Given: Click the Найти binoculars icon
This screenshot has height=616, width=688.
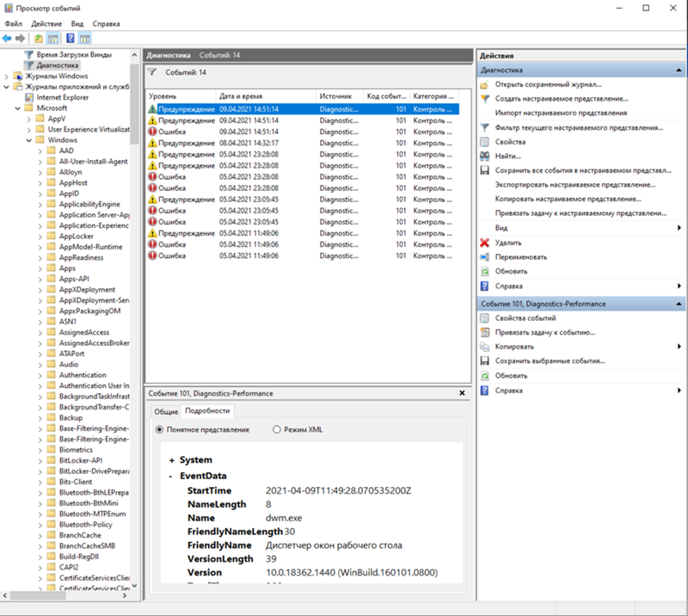Looking at the screenshot, I should tap(484, 156).
